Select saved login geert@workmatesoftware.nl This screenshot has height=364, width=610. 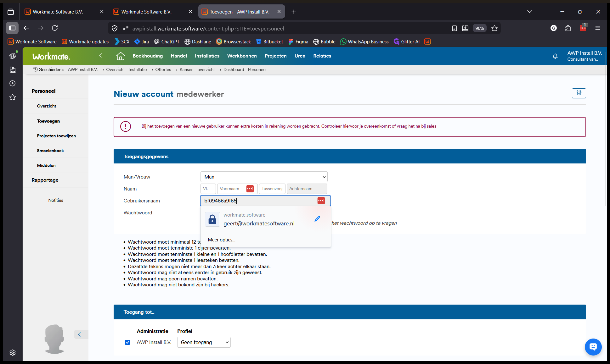(259, 223)
